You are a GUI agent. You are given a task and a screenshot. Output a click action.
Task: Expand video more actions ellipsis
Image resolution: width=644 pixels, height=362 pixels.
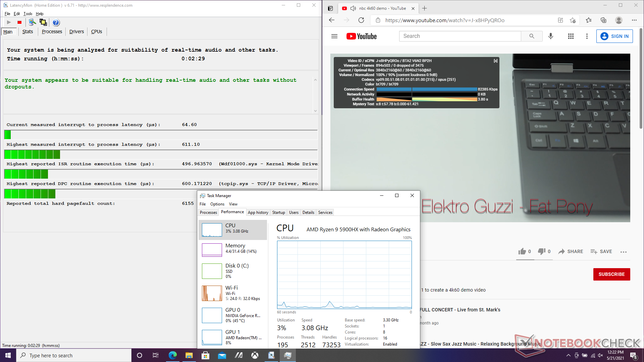[624, 252]
